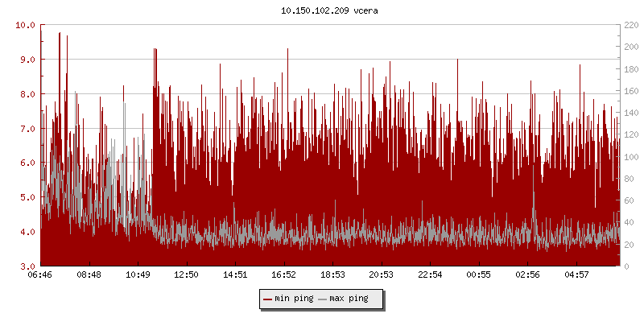Select the 14:51 time axis label
This screenshot has height=322, width=644.
click(x=235, y=275)
